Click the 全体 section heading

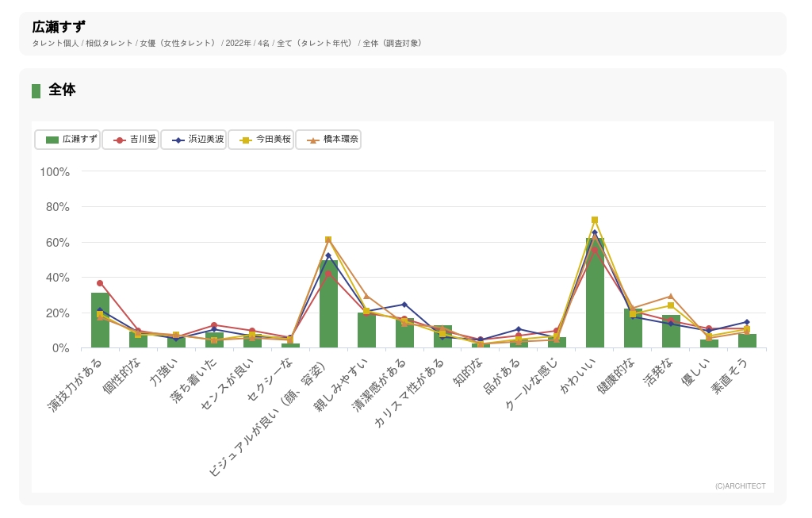62,90
